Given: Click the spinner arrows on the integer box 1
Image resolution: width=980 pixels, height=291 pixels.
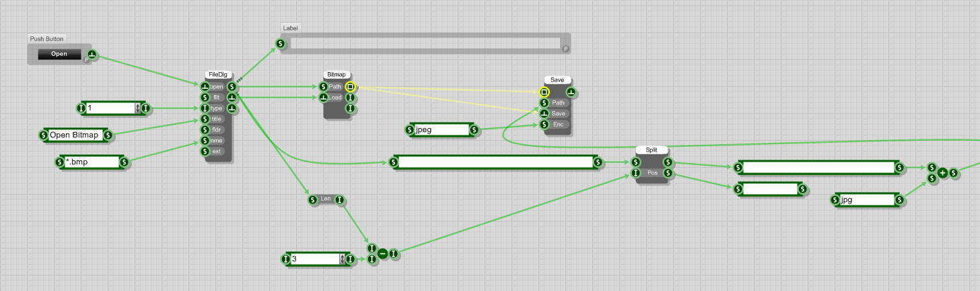Looking at the screenshot, I should 138,108.
